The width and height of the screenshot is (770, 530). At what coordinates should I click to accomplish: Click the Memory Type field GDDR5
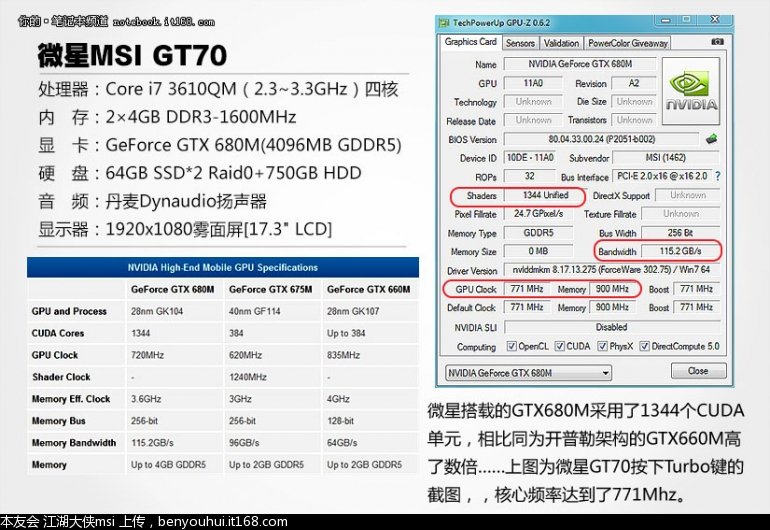(x=539, y=233)
